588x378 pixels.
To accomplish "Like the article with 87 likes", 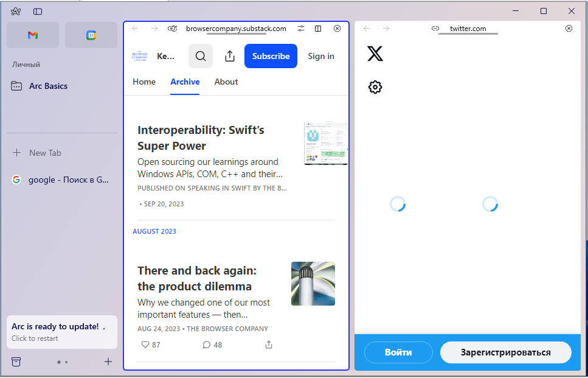I will point(151,345).
